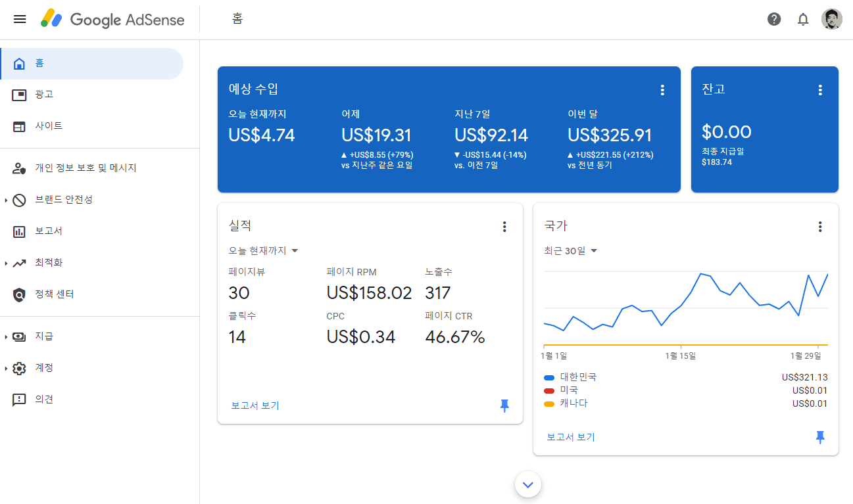Open the 예상 수입 card three-dot menu
The width and height of the screenshot is (853, 504).
[662, 90]
